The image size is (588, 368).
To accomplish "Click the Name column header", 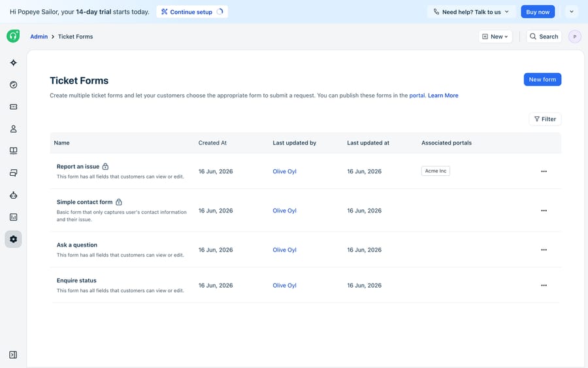I will tap(61, 143).
